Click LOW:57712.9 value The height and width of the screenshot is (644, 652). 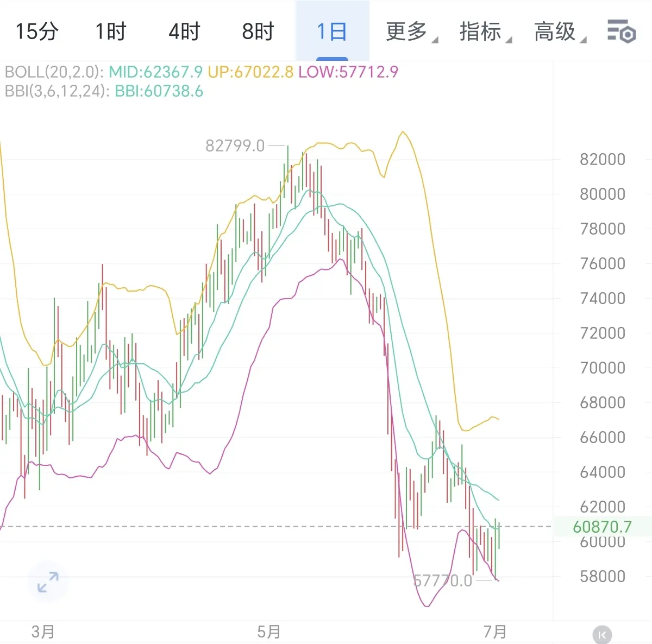(348, 72)
